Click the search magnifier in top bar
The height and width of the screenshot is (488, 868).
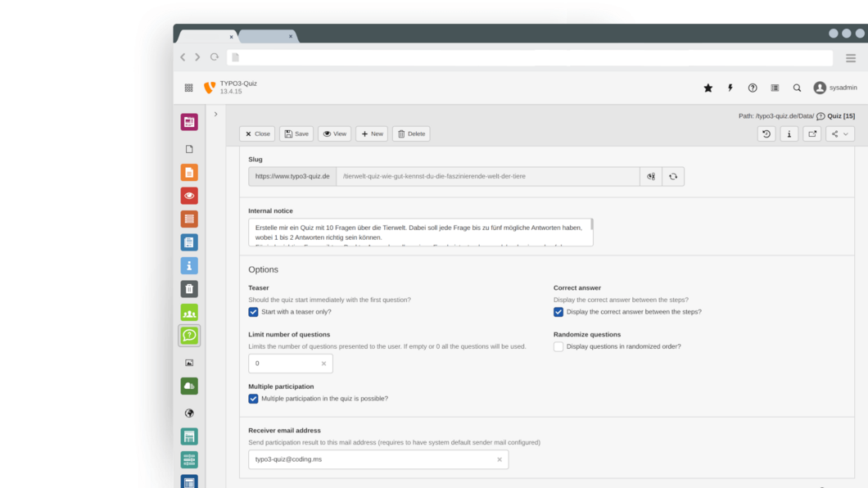click(x=797, y=88)
